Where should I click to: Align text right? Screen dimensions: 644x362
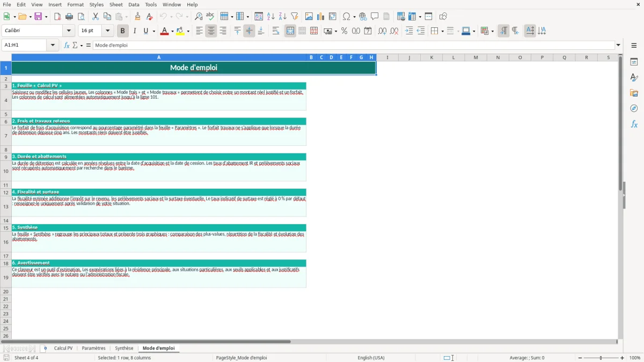pos(223,31)
